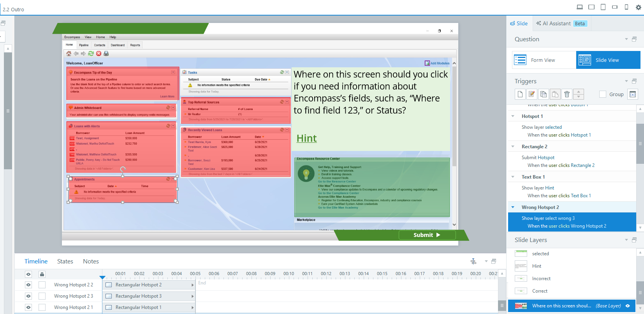Click the timeline playhead marker
This screenshot has height=314, width=644.
tap(102, 277)
